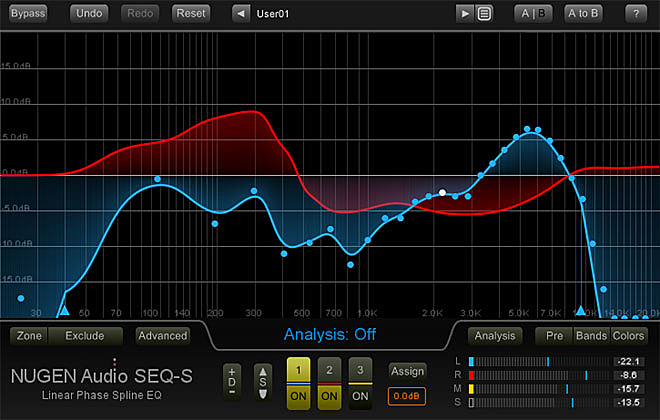Select the blue node below the curve near 800 Hz

tap(351, 265)
